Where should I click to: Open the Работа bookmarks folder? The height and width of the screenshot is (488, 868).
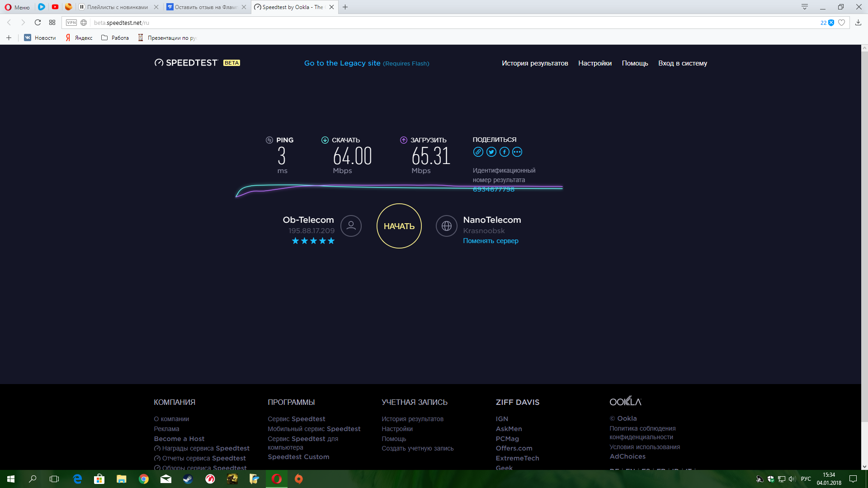[x=115, y=38]
